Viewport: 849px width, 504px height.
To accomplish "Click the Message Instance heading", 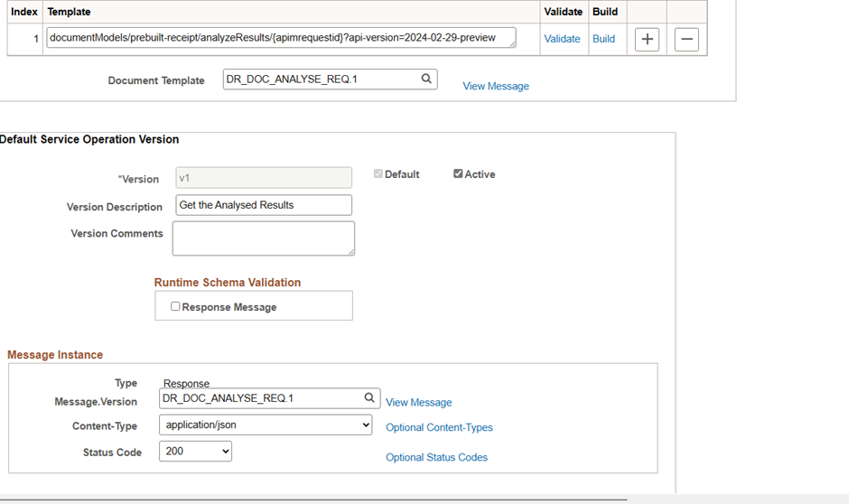I will coord(55,355).
